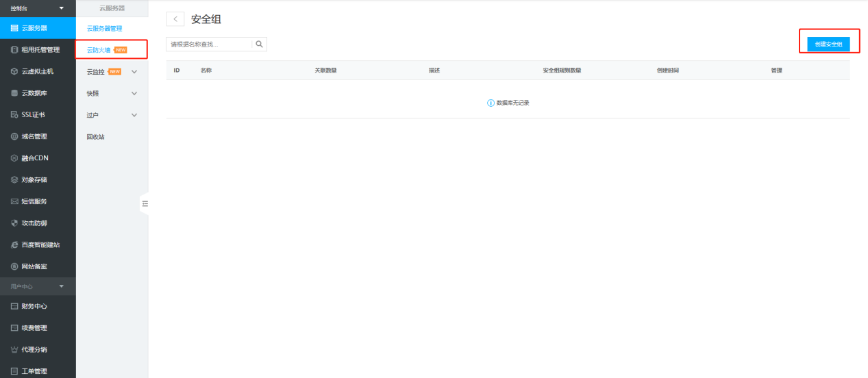Open 回收站 menu item
The image size is (868, 378).
(96, 137)
